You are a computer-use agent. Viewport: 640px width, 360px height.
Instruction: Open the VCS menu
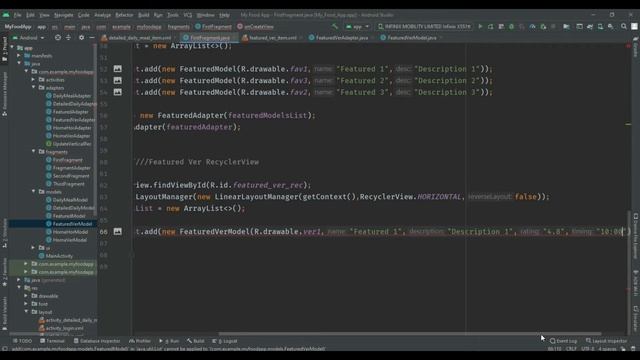tap(187, 15)
